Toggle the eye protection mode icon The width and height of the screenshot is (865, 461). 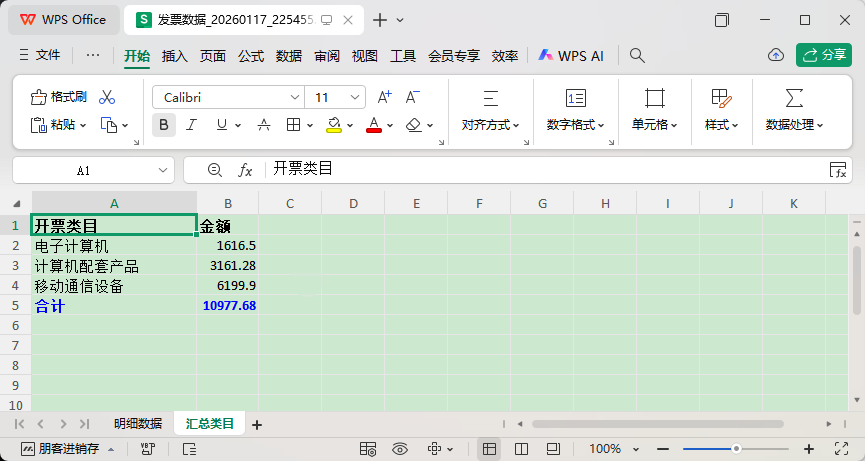(x=401, y=449)
